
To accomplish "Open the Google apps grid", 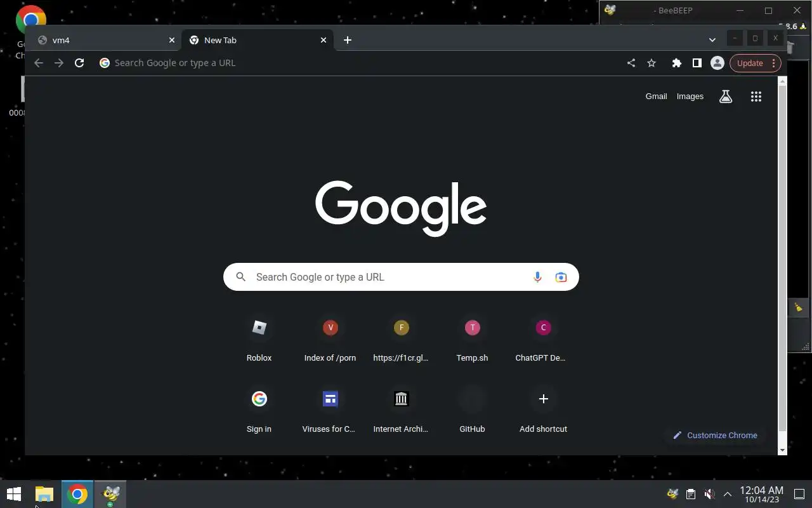I will point(756,97).
